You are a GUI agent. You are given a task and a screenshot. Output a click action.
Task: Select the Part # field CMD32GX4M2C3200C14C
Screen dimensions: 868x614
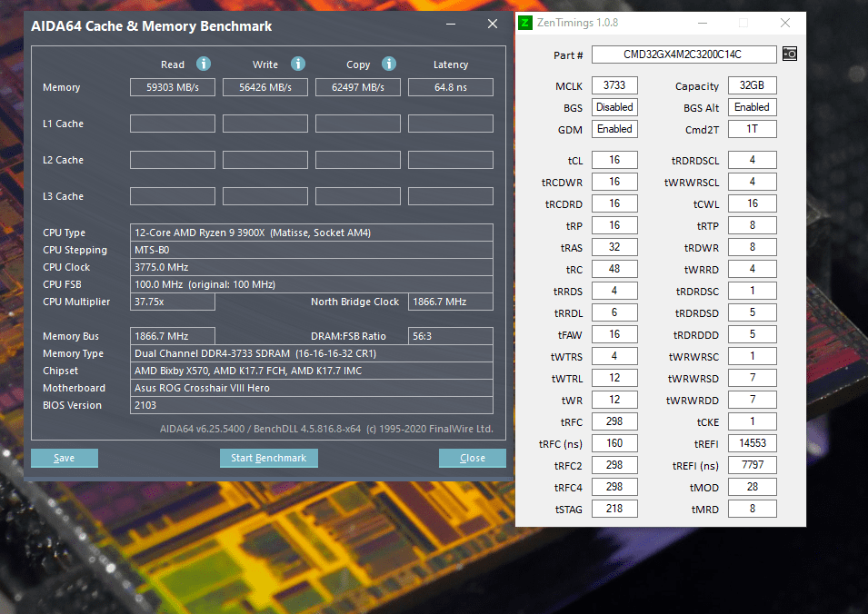tap(683, 54)
